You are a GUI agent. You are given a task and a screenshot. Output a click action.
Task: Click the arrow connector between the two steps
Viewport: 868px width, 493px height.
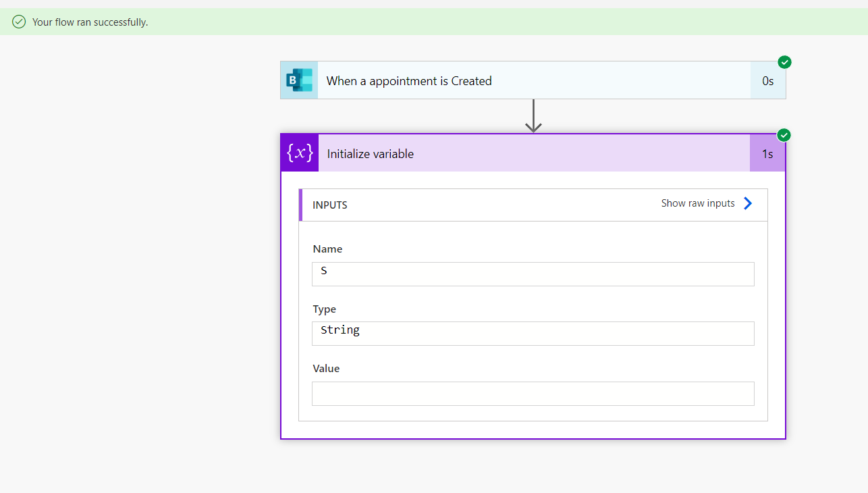[x=533, y=116]
